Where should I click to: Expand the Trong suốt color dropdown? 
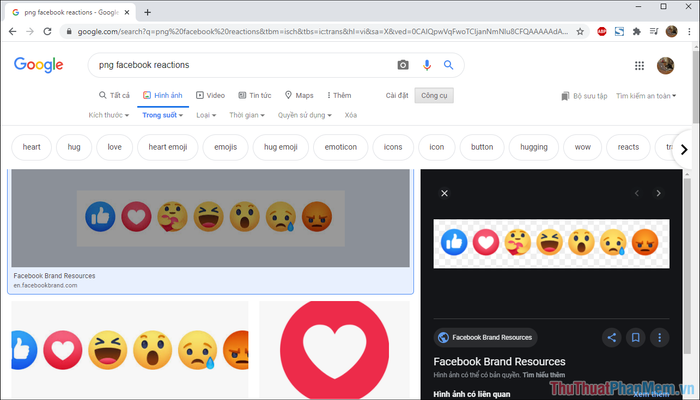(x=162, y=115)
